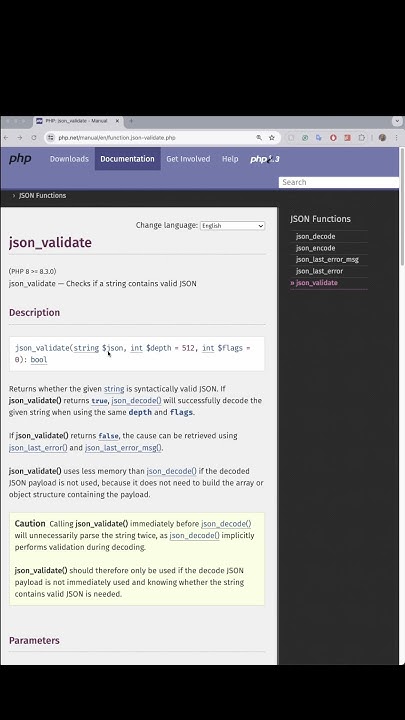Click the 'int' link before $flags
This screenshot has height=720, width=405.
tap(208, 348)
